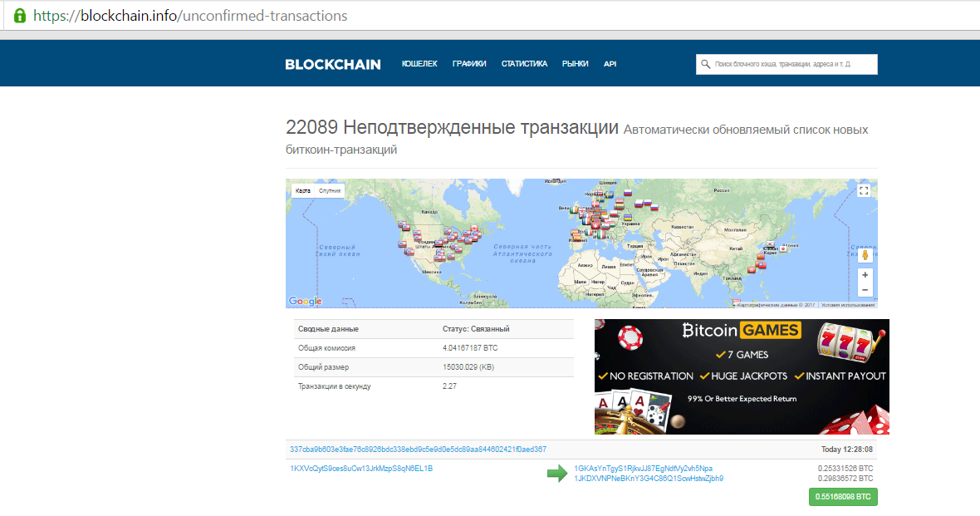Viewport: 980px width, 516px height.
Task: Click the Japan flag marker on map
Action: (782, 247)
